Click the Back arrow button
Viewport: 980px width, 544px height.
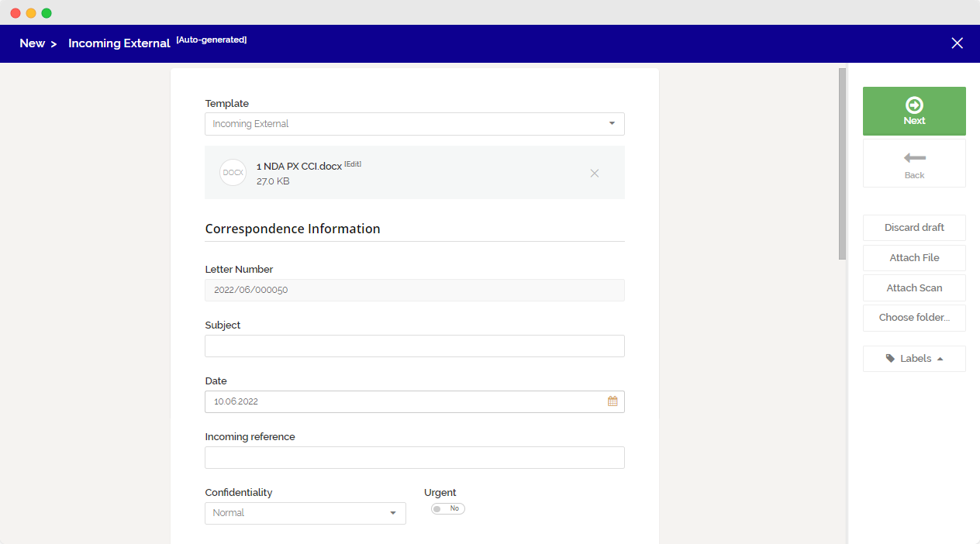[x=914, y=164]
